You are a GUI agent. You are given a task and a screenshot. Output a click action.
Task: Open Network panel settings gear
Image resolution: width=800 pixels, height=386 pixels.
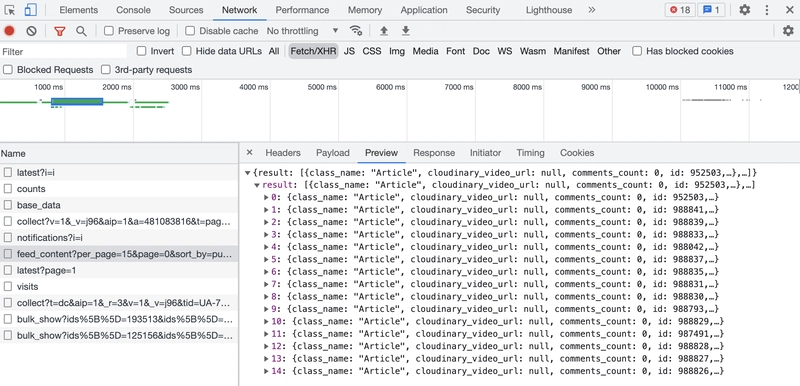(x=788, y=31)
